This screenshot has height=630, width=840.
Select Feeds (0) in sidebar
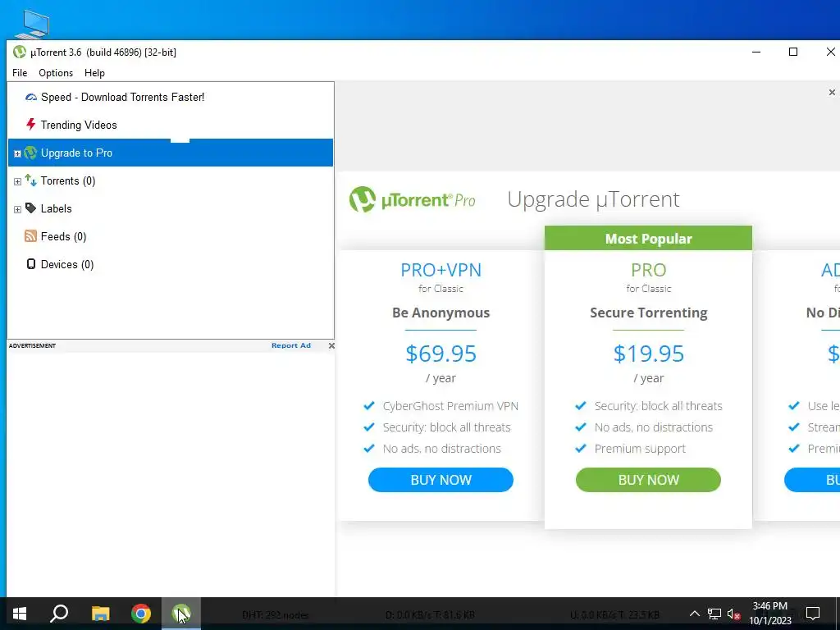point(63,237)
